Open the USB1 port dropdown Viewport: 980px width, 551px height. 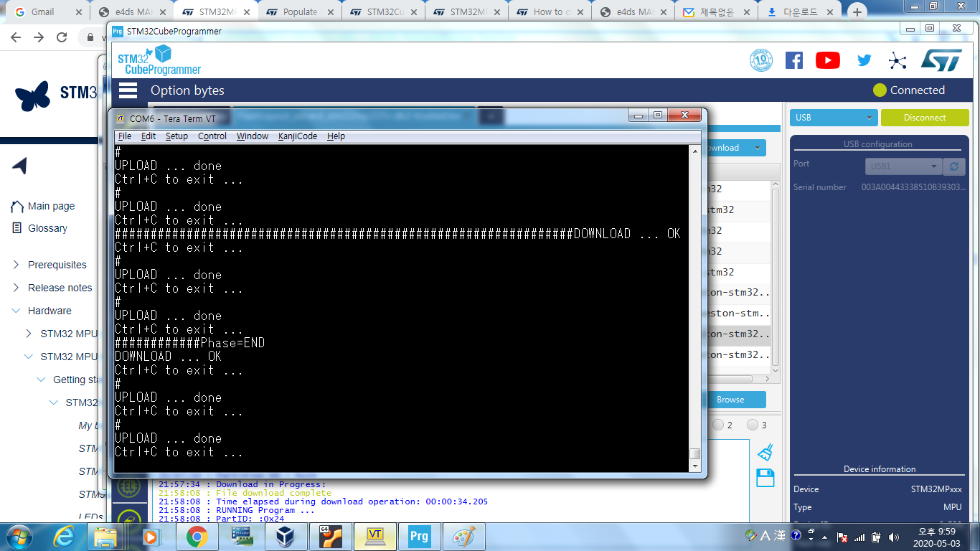[x=903, y=166]
